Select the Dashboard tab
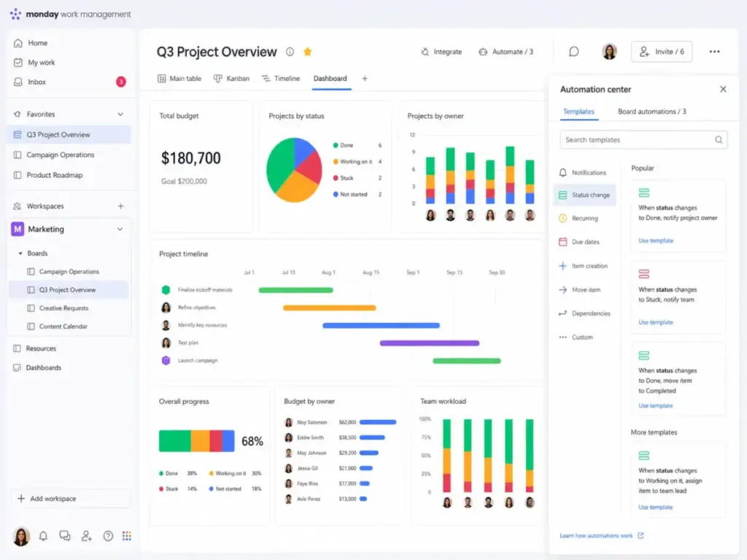 point(330,79)
